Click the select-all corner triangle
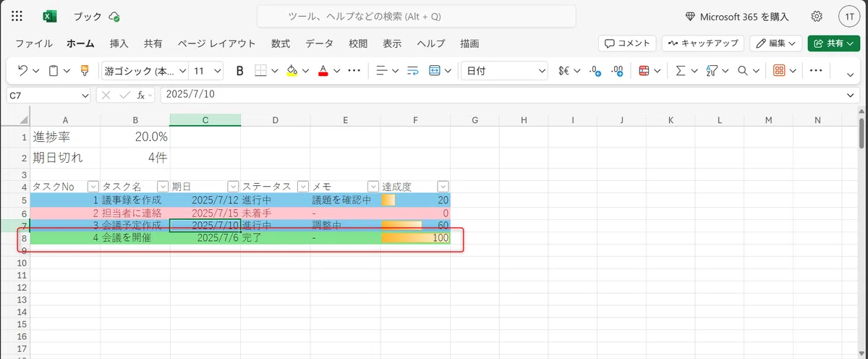 click(x=23, y=119)
